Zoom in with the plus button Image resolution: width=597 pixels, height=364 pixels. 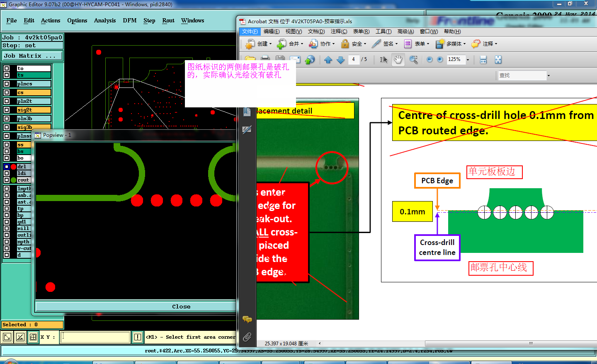click(x=440, y=59)
